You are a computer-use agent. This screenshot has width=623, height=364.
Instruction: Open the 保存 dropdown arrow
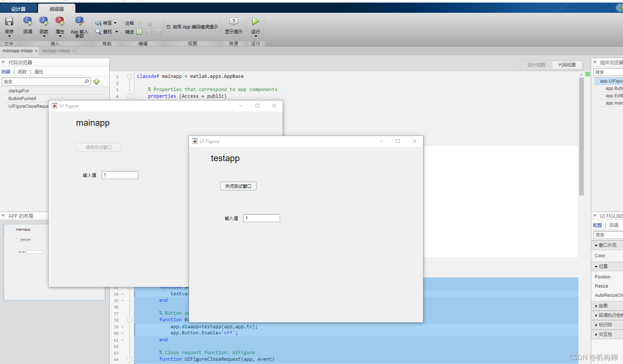(x=9, y=36)
